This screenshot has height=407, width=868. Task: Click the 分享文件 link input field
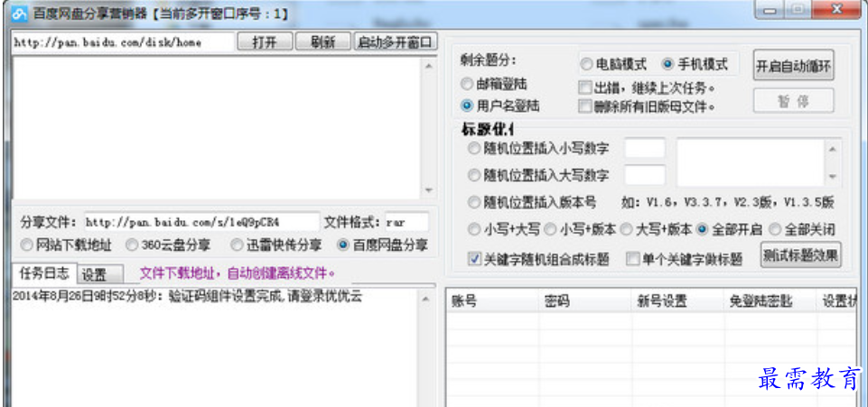(202, 222)
